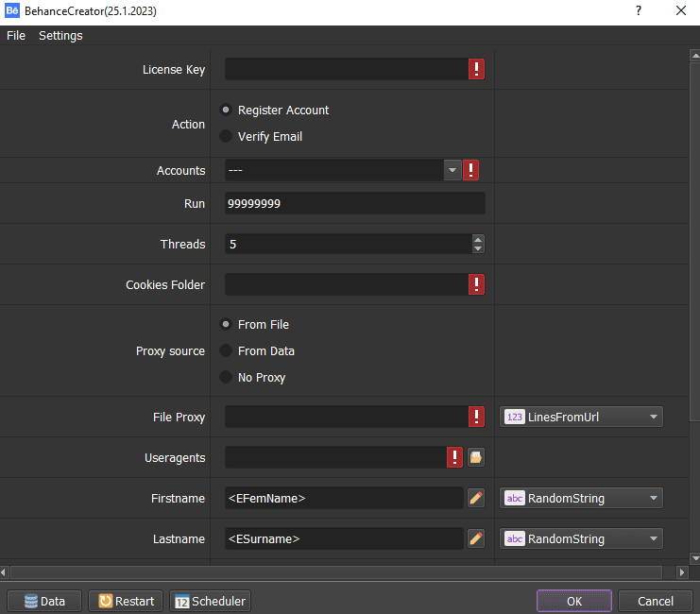Image resolution: width=700 pixels, height=614 pixels.
Task: Click the Restart button
Action: [x=126, y=601]
